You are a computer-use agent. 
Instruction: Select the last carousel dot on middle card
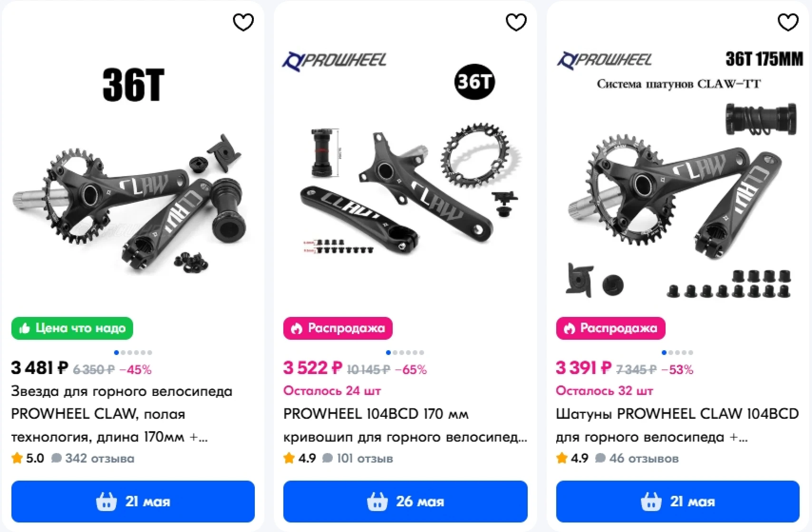pyautogui.click(x=422, y=353)
